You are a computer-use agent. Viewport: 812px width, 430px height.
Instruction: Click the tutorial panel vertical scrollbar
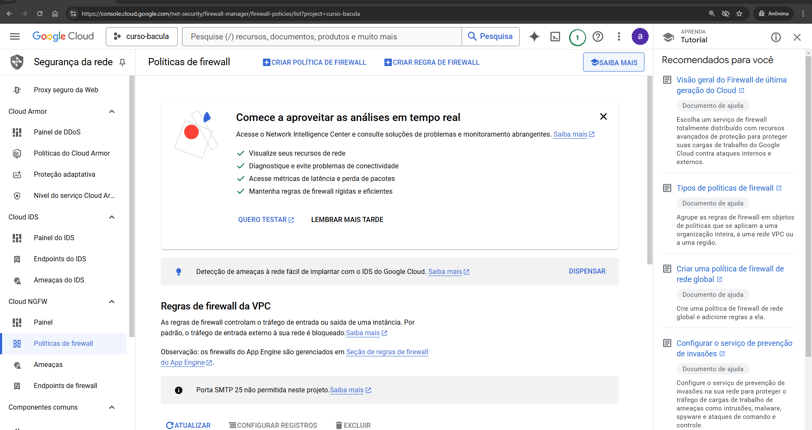coord(808,204)
